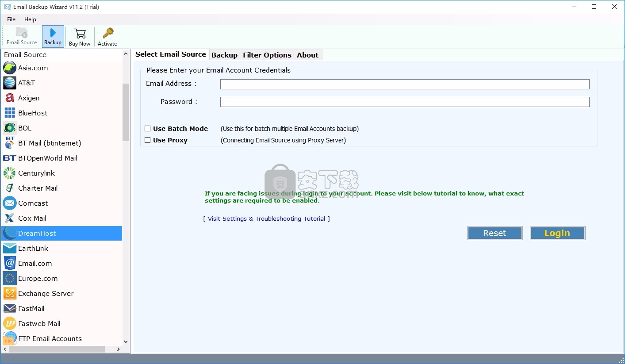
Task: Open Buy Now shopping cart icon
Action: [x=80, y=34]
